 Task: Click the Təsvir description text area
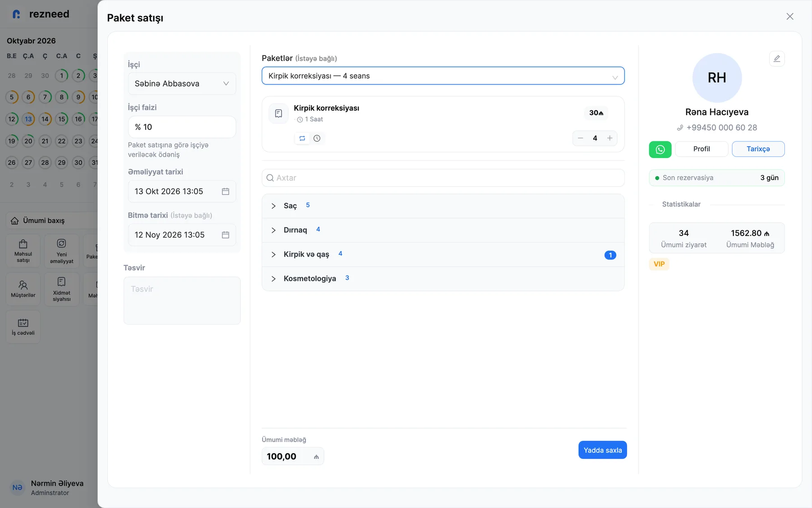click(182, 301)
